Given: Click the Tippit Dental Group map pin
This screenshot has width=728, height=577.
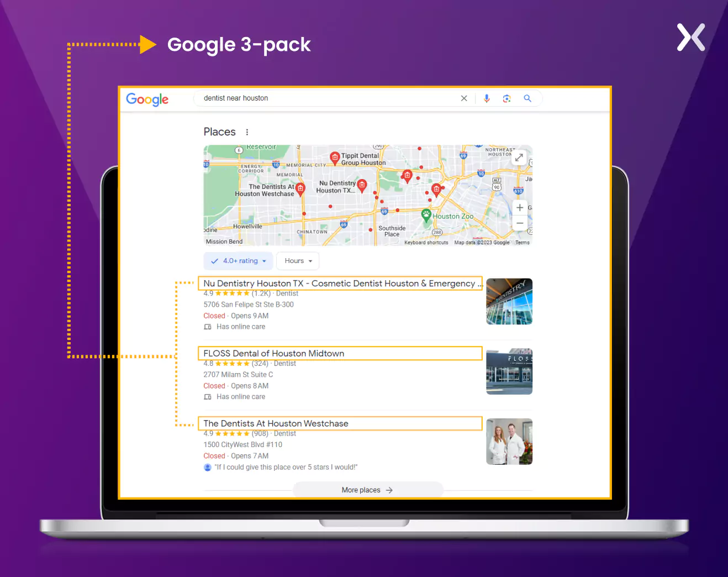Looking at the screenshot, I should (x=335, y=158).
